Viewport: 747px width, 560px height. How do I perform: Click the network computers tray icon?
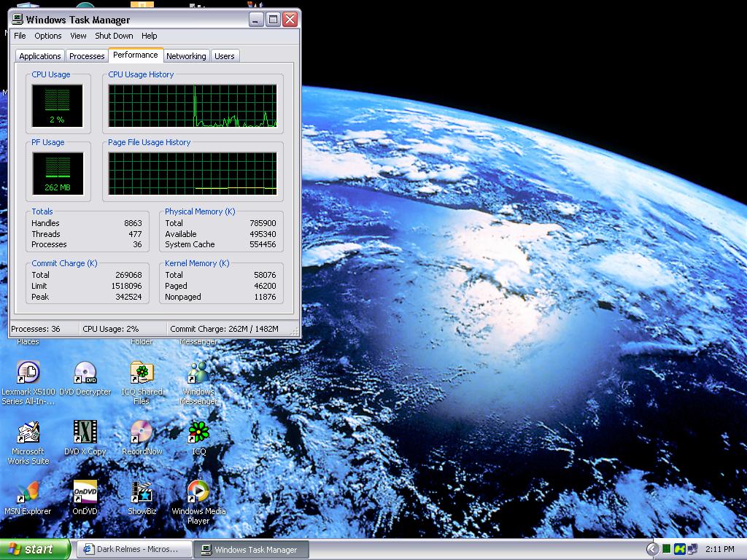pyautogui.click(x=692, y=550)
